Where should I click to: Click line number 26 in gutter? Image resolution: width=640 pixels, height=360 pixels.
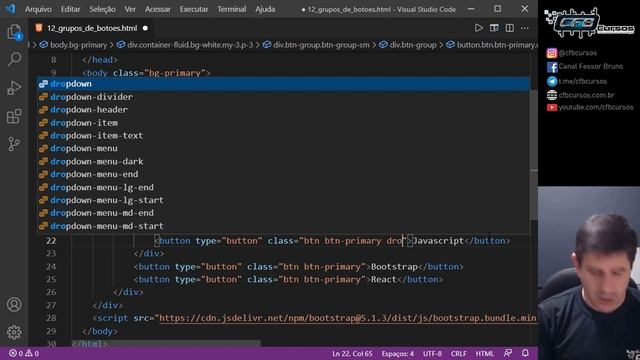pyautogui.click(x=51, y=292)
